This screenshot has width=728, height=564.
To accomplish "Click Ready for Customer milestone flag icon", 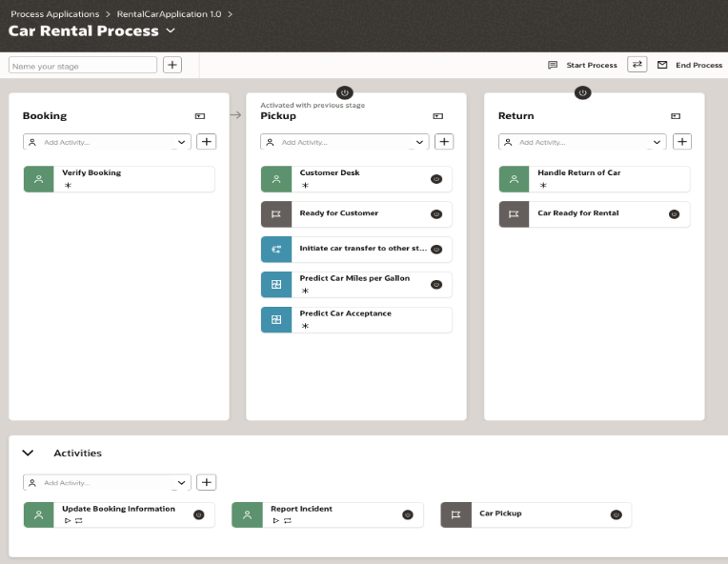I will (276, 214).
